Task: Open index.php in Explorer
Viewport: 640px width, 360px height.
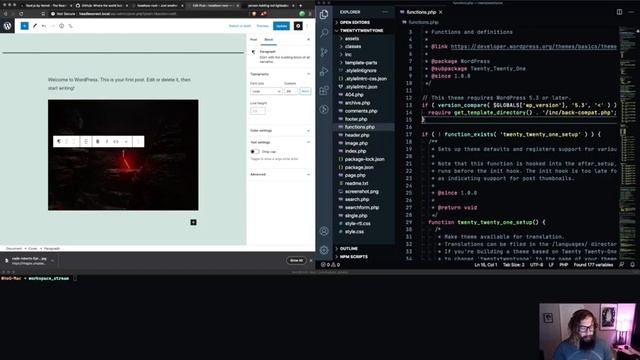Action: tap(355, 151)
